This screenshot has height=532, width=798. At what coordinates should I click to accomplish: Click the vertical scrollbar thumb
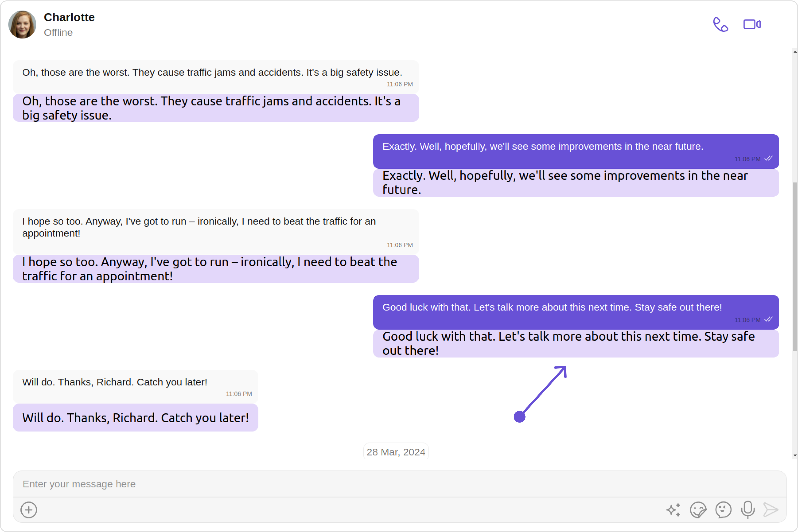(795, 267)
